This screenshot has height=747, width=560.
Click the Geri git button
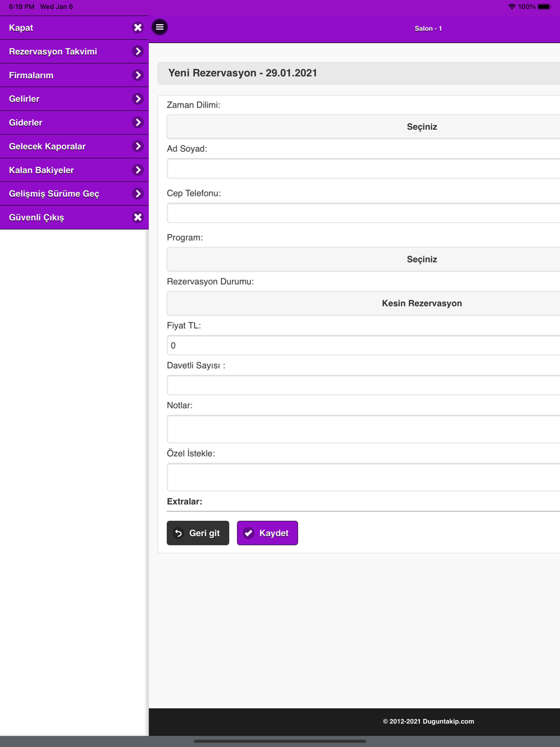point(198,533)
